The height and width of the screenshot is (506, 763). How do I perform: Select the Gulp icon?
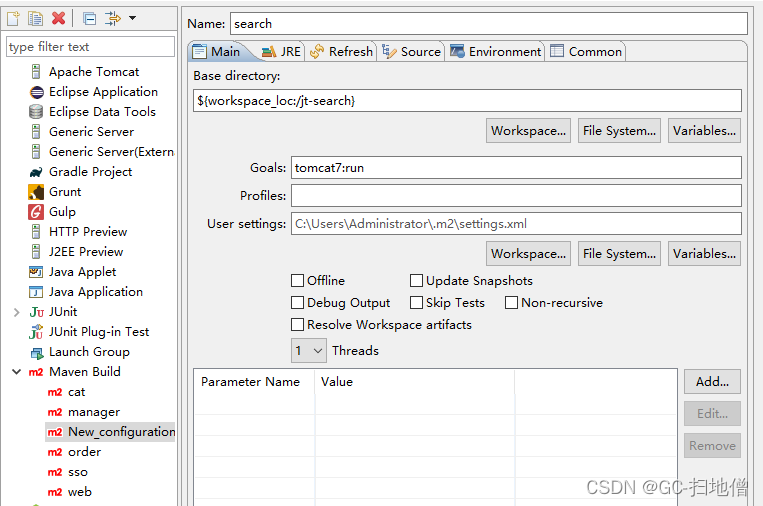[36, 212]
